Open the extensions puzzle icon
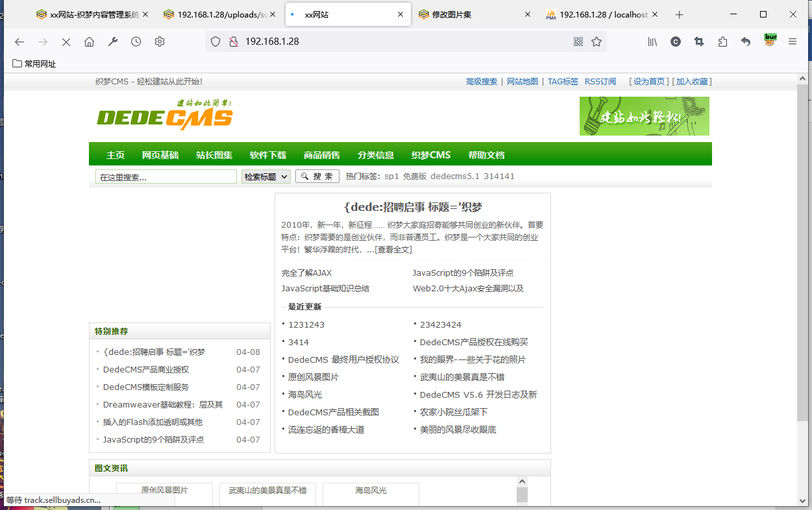The width and height of the screenshot is (812, 510). (722, 42)
